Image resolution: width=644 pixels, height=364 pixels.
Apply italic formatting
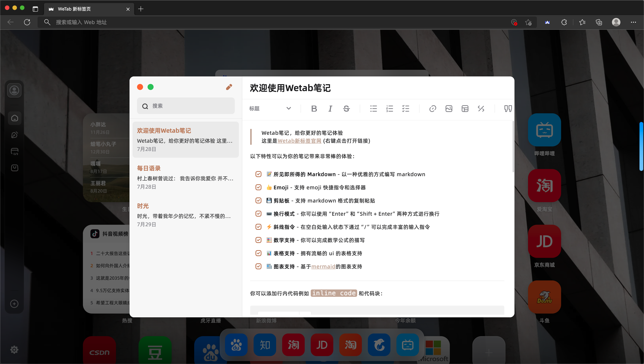point(330,109)
